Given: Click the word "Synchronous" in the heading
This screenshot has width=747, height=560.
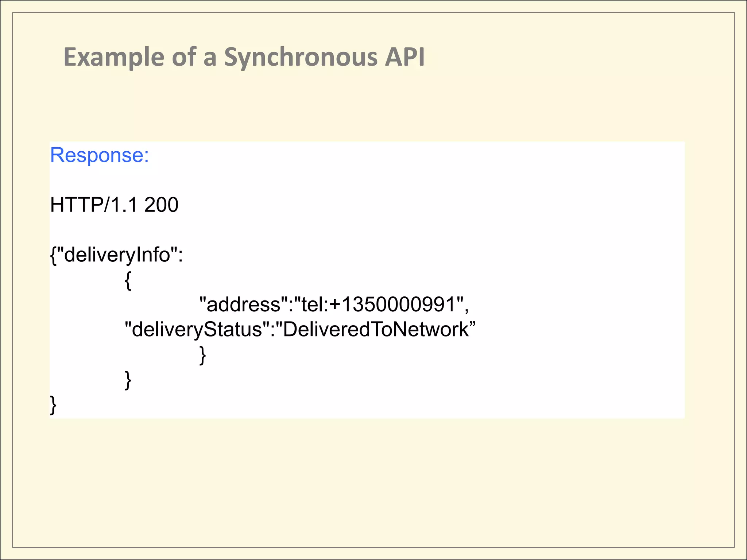Looking at the screenshot, I should point(301,57).
